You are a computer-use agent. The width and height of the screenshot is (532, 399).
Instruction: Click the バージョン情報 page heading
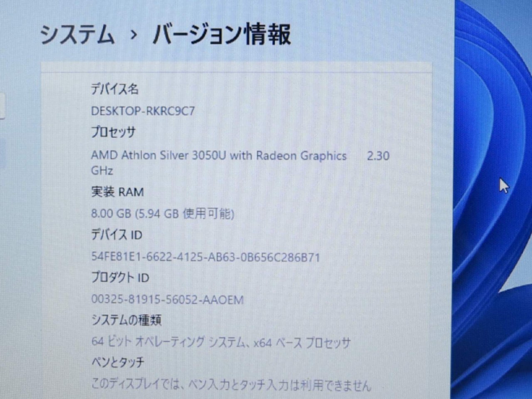pos(221,34)
